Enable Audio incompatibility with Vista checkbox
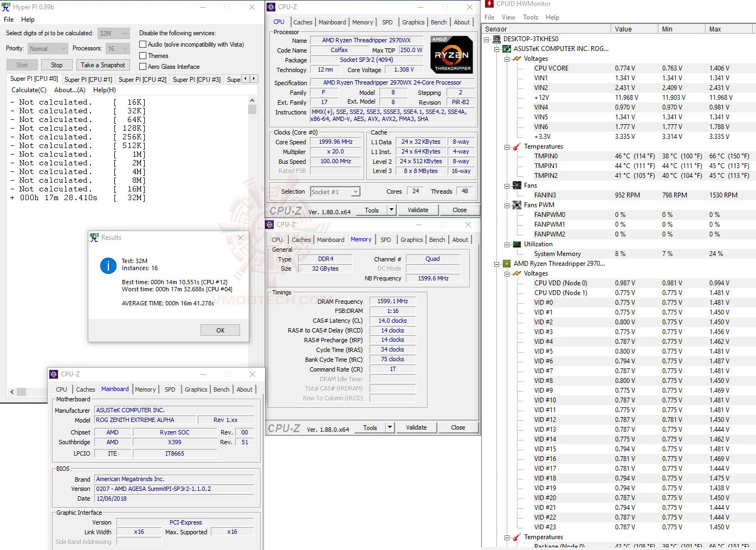This screenshot has width=756, height=550. click(143, 44)
